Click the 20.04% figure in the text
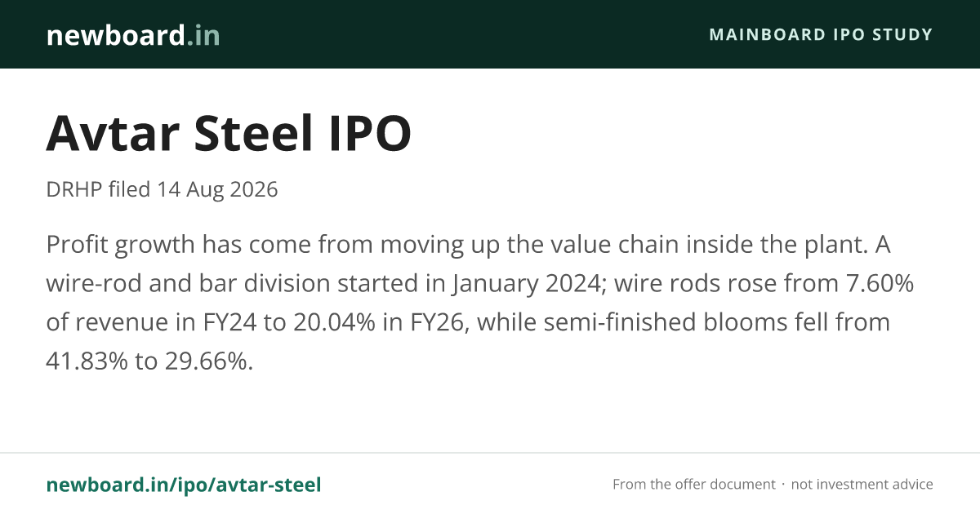The height and width of the screenshot is (514, 980). click(322, 322)
